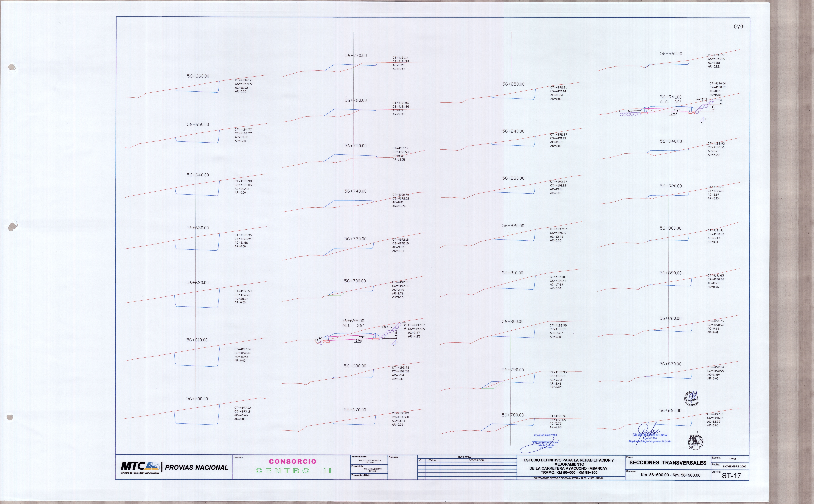Click station label '56+810.00'
This screenshot has height=504, width=814.
click(513, 273)
